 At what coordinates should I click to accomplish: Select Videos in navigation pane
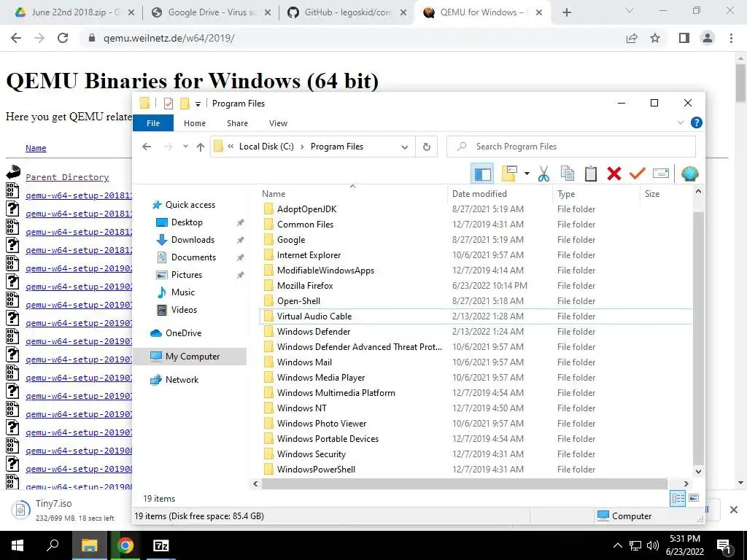click(x=183, y=310)
